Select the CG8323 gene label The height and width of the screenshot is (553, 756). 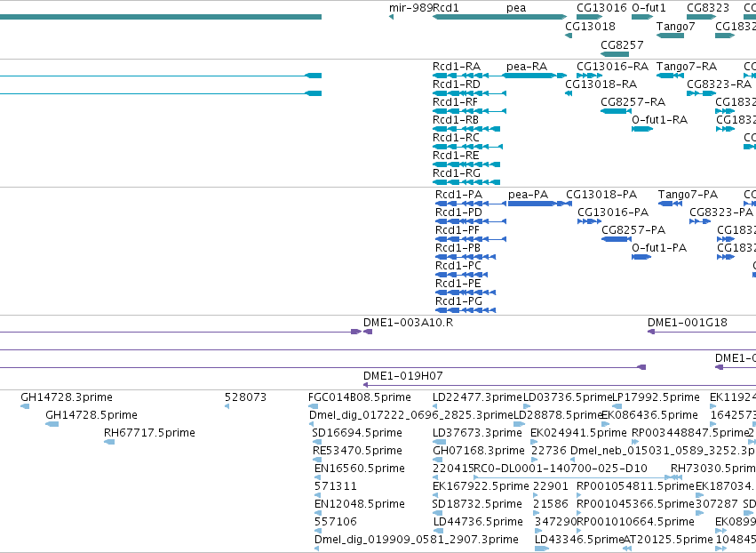point(708,8)
